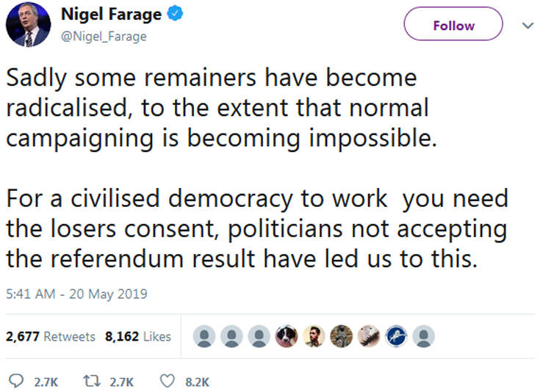Viewport: 540px width, 392px height.
Task: Open the blue circular logo liker avatar
Action: 396,336
